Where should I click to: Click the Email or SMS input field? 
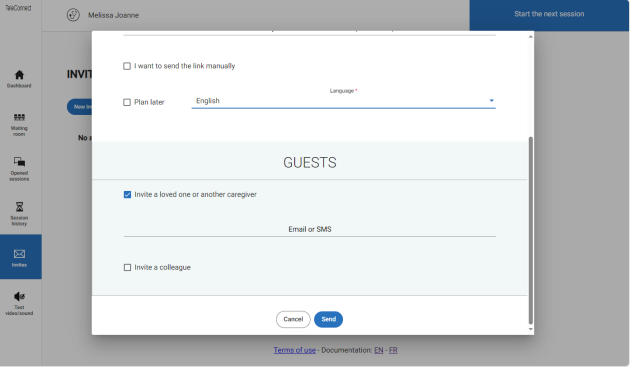[x=309, y=229]
